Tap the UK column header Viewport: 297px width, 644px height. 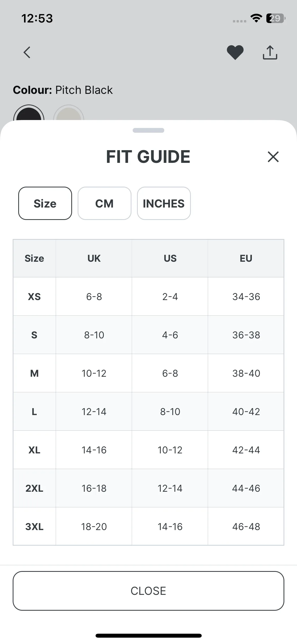pyautogui.click(x=94, y=258)
